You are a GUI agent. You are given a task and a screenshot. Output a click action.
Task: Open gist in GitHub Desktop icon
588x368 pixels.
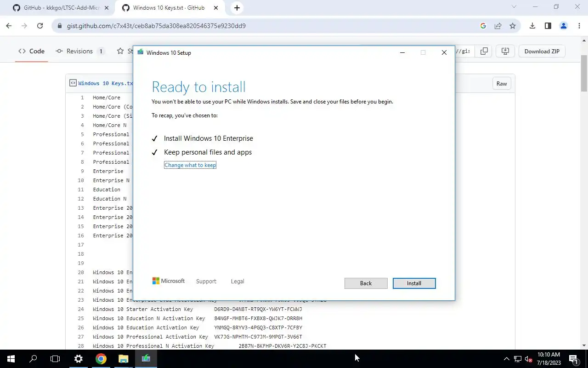pyautogui.click(x=505, y=51)
